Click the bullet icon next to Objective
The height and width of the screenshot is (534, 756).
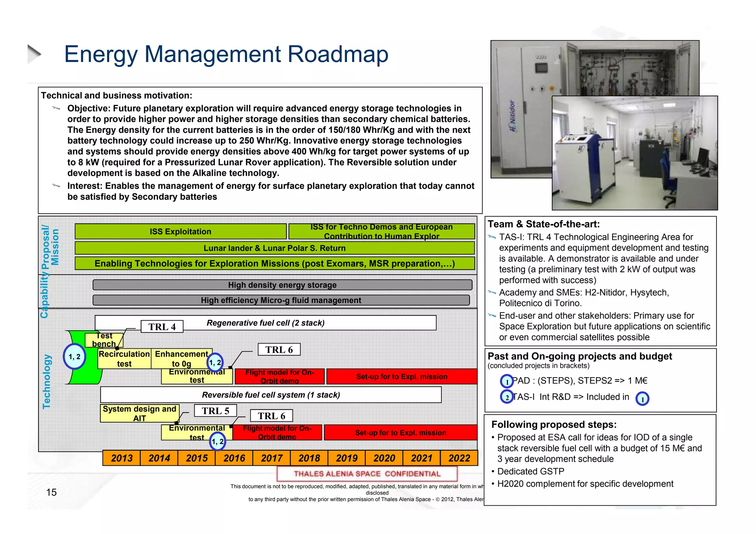[x=56, y=108]
